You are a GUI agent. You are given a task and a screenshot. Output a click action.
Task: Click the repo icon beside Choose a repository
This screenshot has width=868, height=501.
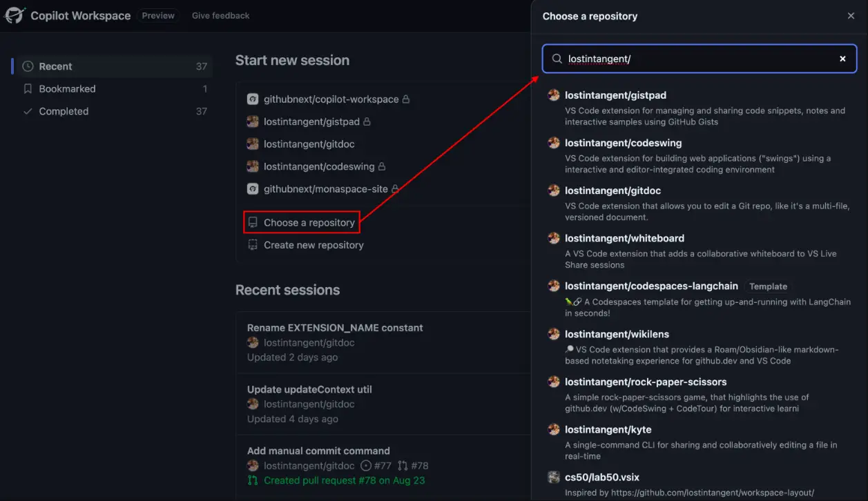tap(253, 222)
